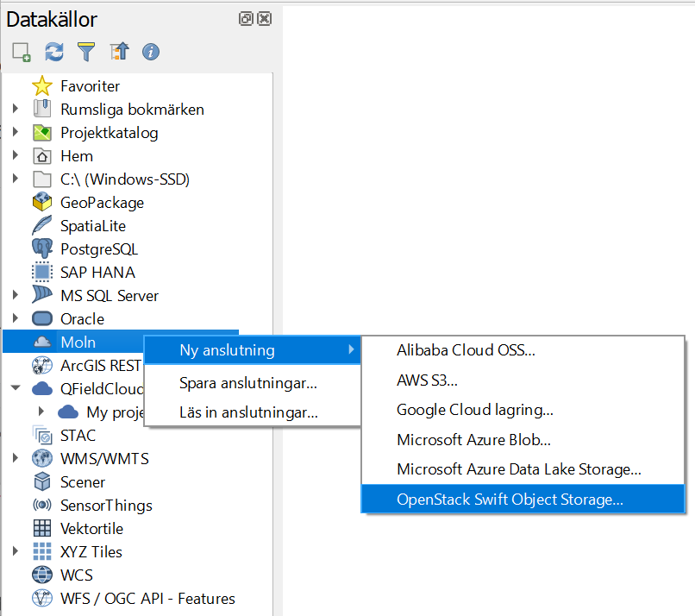The height and width of the screenshot is (616, 695).
Task: Click the STAC icon
Action: tap(42, 435)
